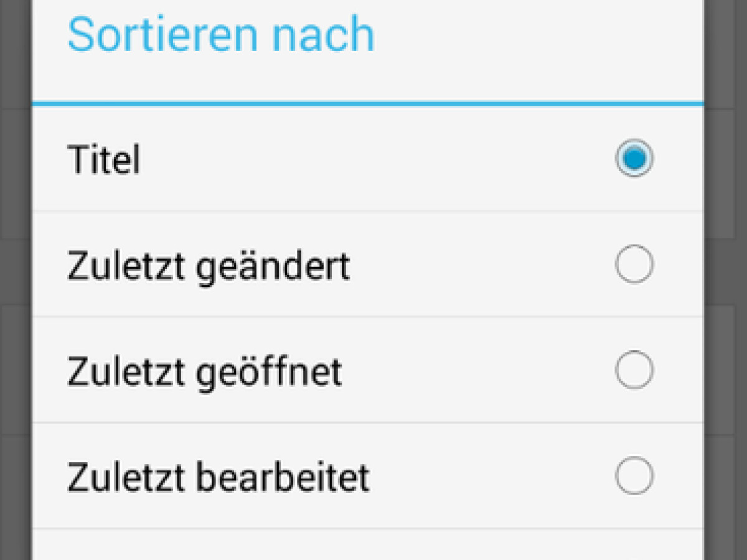Click the separator line below the Titel row
Viewport: 747px width, 560px height.
(367, 211)
